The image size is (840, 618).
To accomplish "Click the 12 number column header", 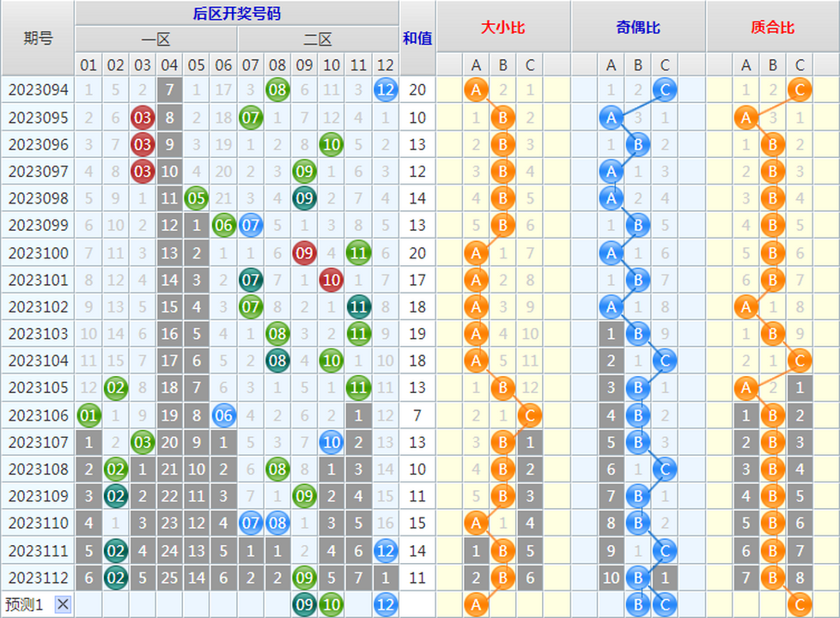I will pyautogui.click(x=385, y=65).
